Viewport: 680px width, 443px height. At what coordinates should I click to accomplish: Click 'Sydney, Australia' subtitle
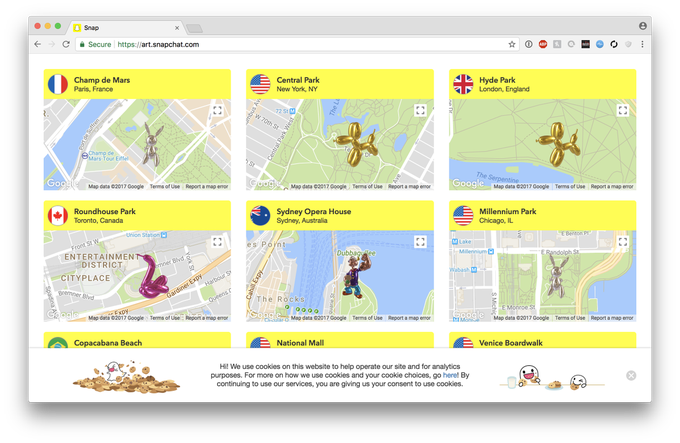(302, 221)
